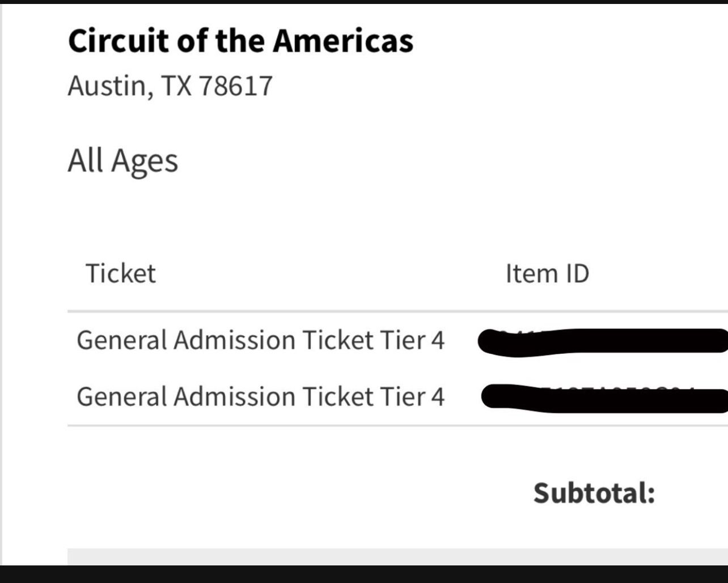This screenshot has width=728, height=583.
Task: Click the Austin, TX 78617 address
Action: [x=170, y=86]
